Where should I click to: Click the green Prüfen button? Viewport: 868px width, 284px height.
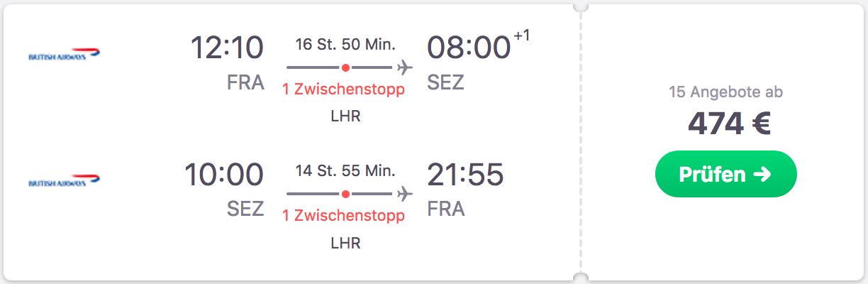(725, 174)
